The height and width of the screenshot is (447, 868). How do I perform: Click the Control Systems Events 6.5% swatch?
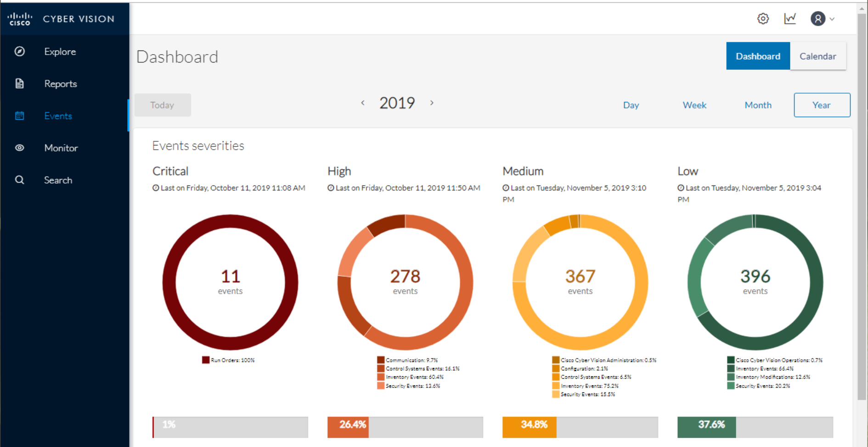coord(556,377)
